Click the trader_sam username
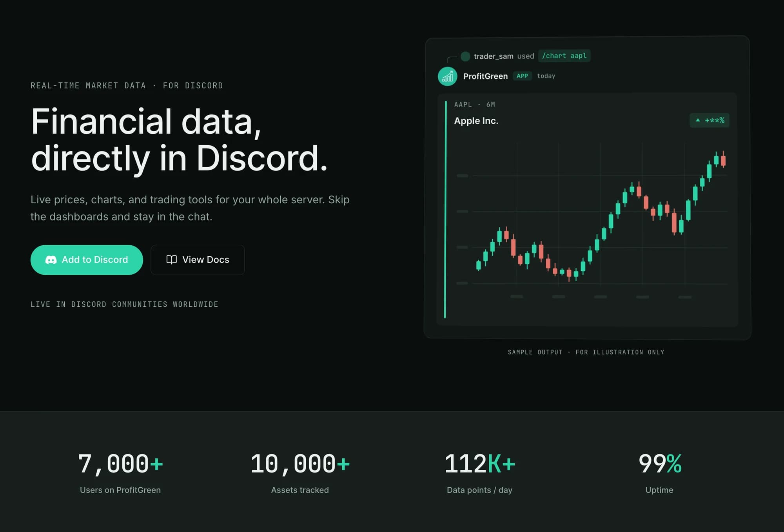784x532 pixels. click(494, 56)
